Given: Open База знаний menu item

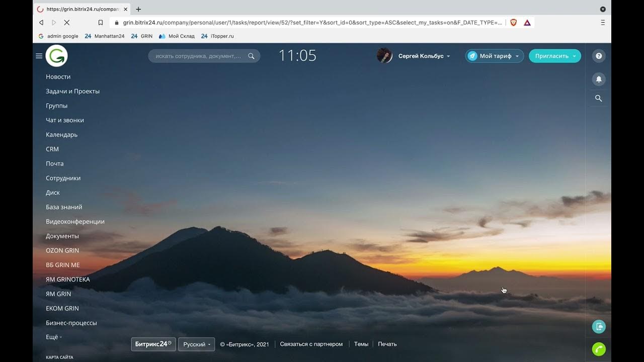Looking at the screenshot, I should (x=64, y=207).
